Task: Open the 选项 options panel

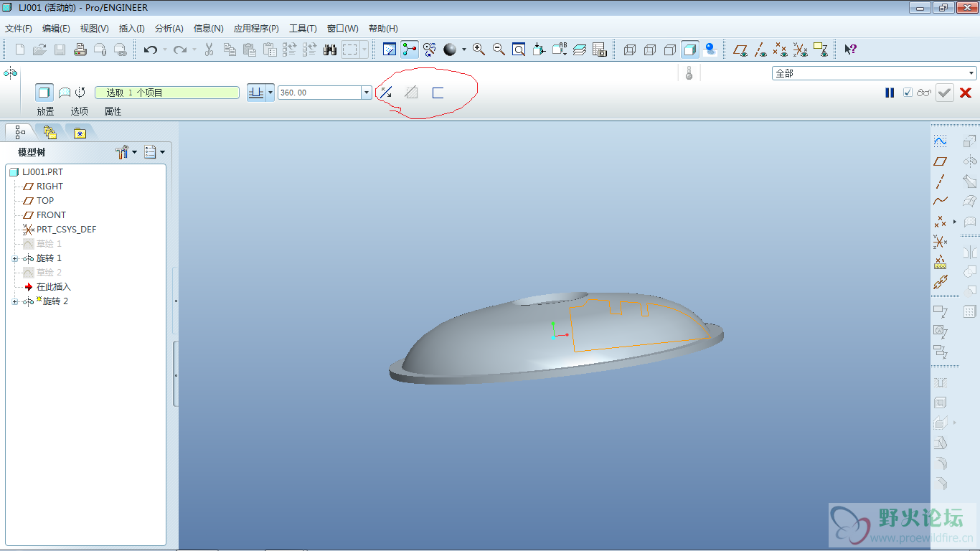Action: (x=80, y=111)
